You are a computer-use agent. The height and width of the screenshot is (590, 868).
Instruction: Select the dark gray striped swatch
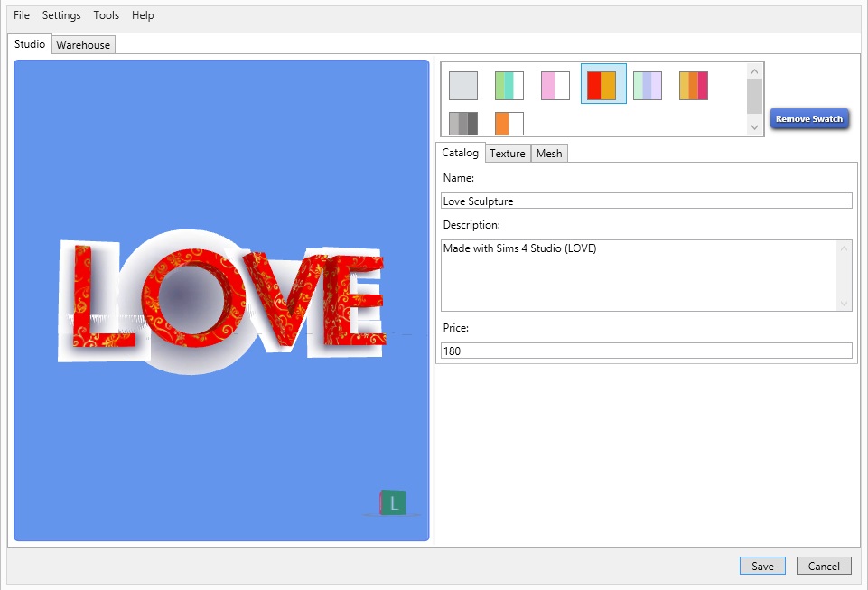click(463, 124)
